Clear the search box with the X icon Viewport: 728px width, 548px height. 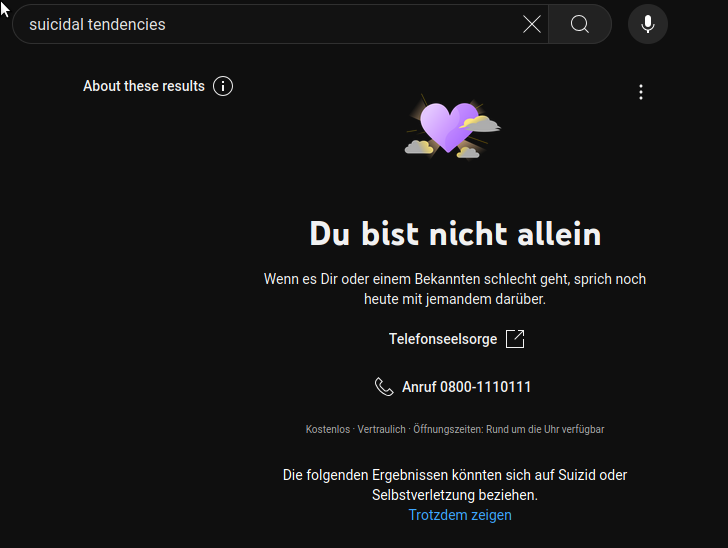tap(532, 24)
